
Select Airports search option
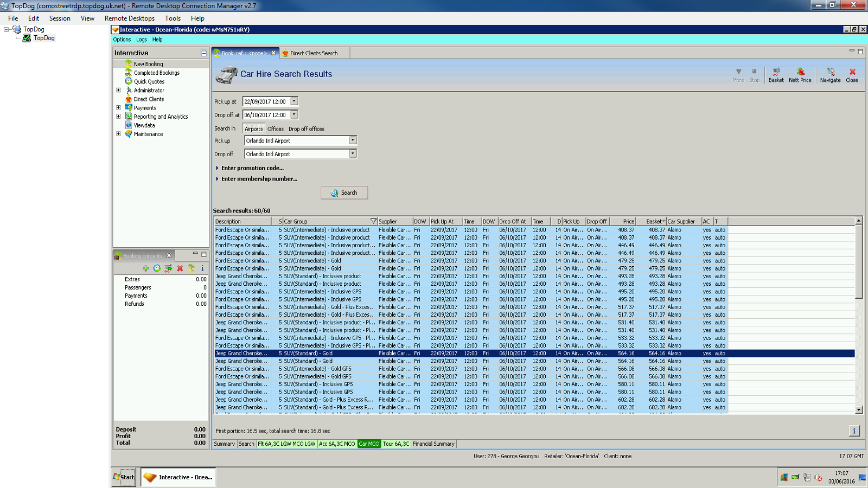pyautogui.click(x=253, y=129)
